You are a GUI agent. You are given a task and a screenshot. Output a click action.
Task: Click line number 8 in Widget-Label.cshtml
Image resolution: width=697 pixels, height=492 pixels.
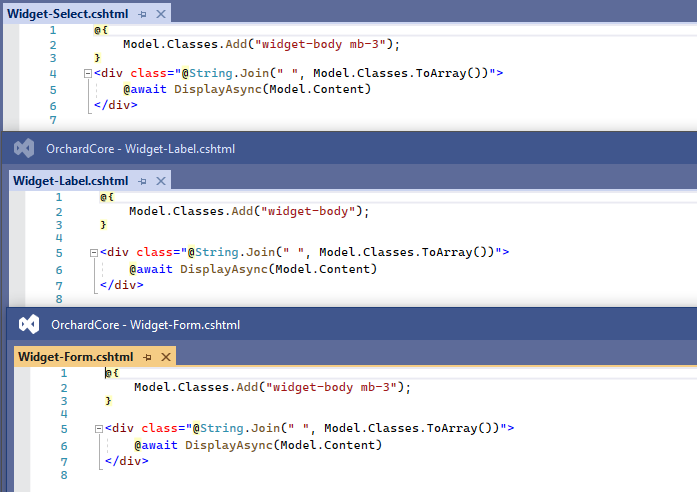coord(59,299)
